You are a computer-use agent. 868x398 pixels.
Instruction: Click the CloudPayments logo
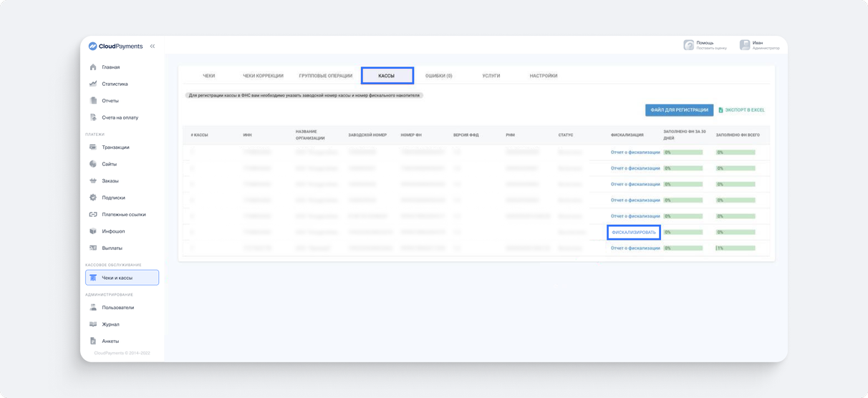115,47
